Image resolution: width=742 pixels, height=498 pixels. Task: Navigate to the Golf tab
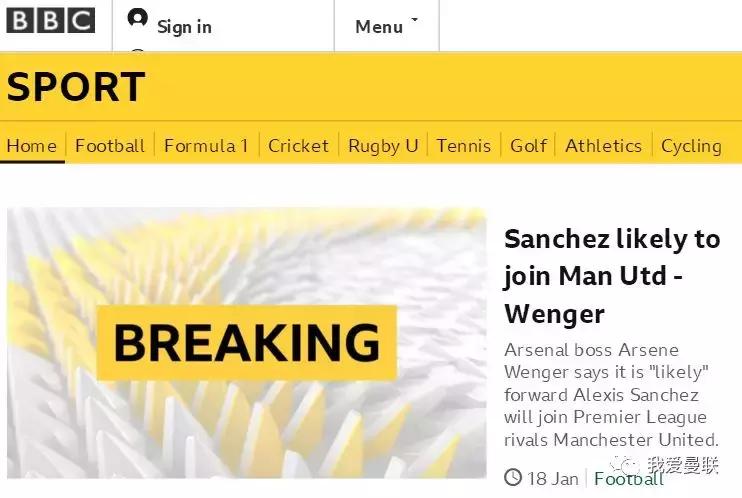click(x=528, y=146)
